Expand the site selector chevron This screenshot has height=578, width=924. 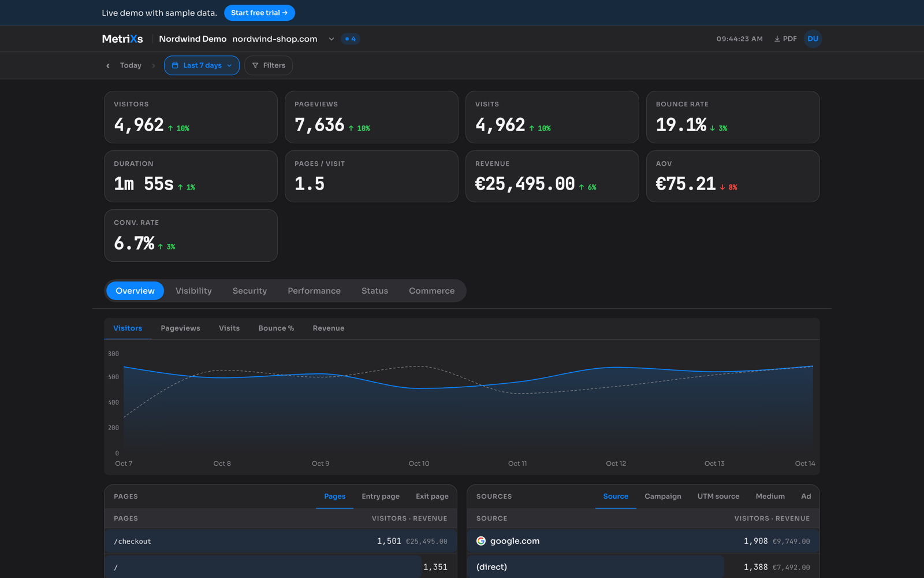coord(331,39)
